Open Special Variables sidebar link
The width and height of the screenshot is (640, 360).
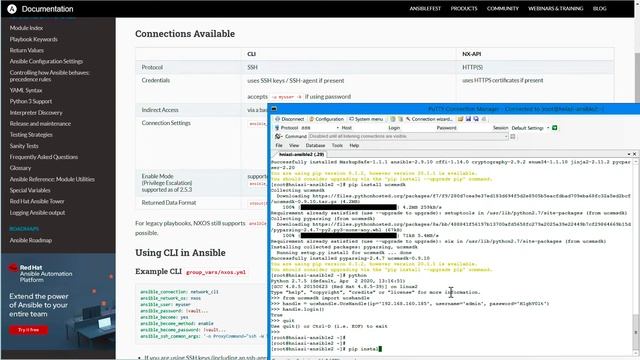30,191
